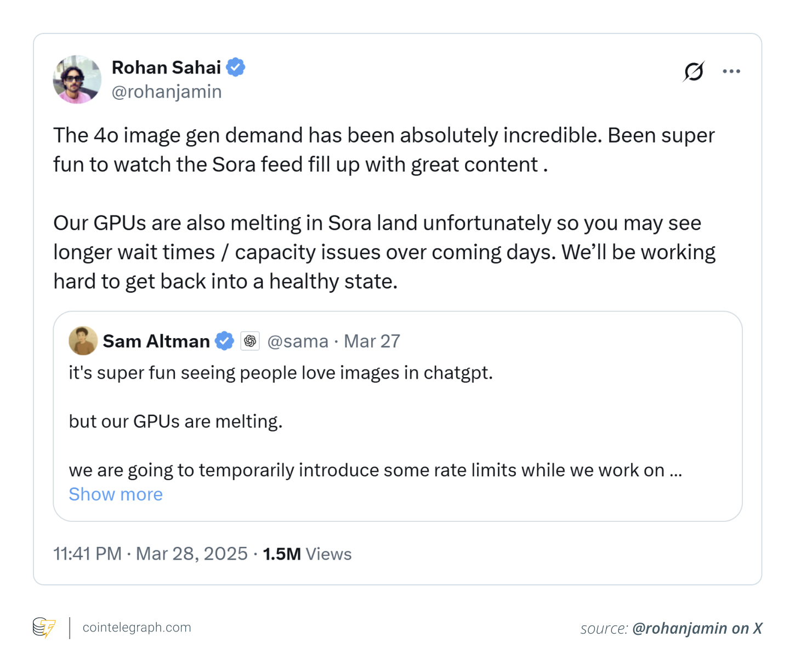The height and width of the screenshot is (672, 795).
Task: Click the Mar 27 quoted tweet date
Action: coord(372,341)
